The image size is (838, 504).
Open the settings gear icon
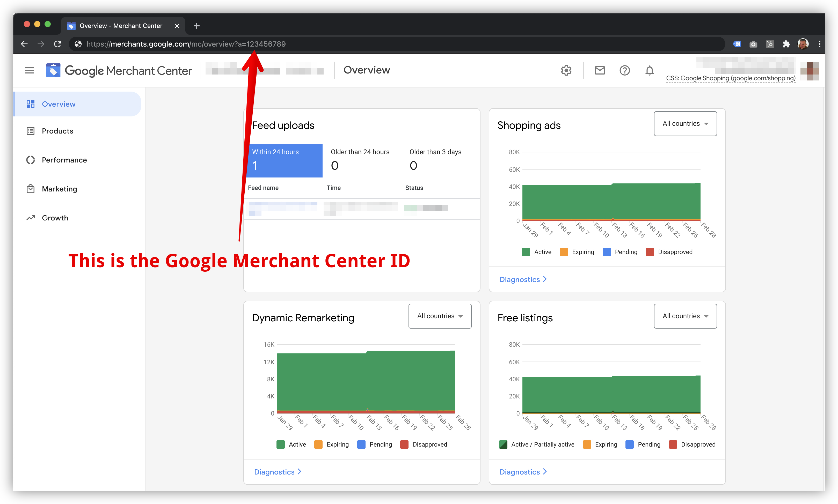(566, 70)
